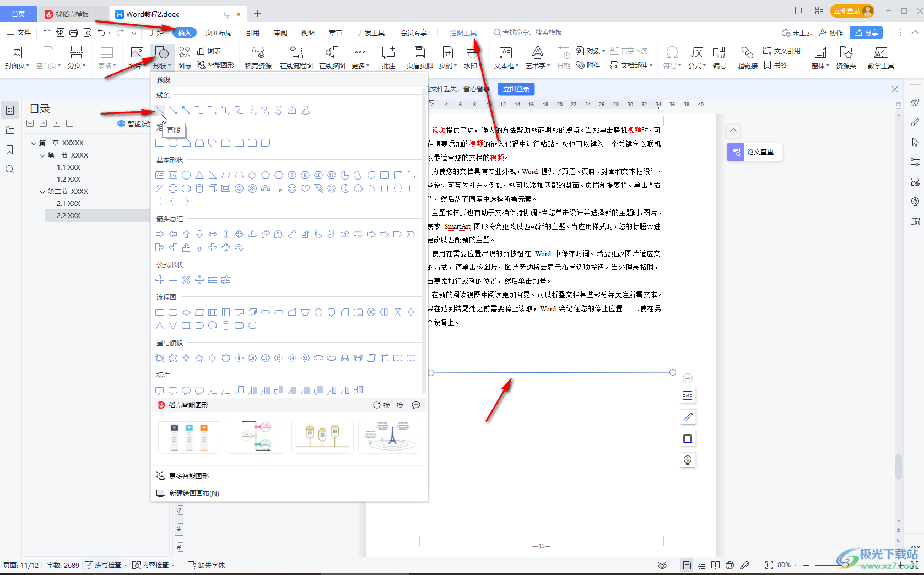
Task: Open the Shapes dropdown
Action: tap(162, 58)
